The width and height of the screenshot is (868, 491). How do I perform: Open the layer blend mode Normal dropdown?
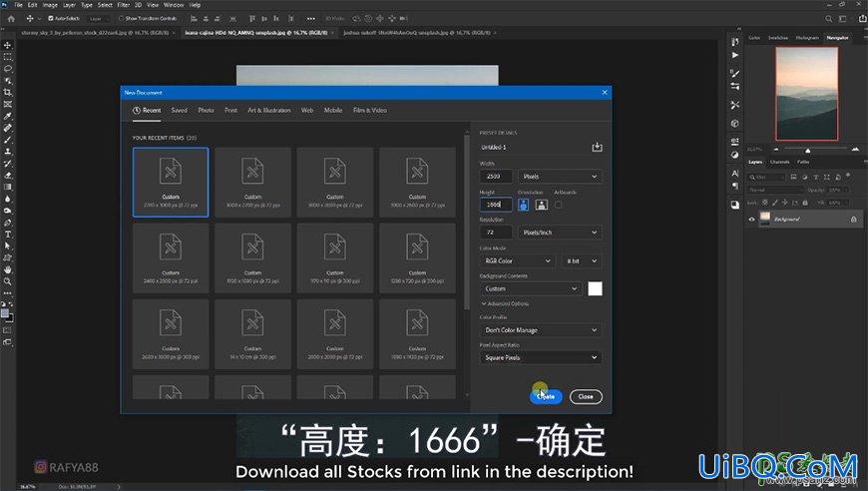coord(775,190)
